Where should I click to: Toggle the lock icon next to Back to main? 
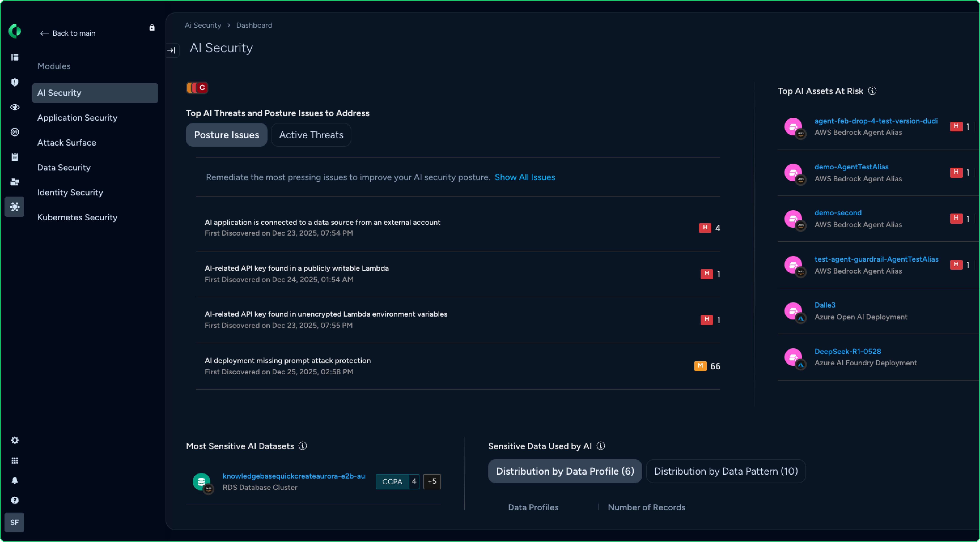point(152,27)
